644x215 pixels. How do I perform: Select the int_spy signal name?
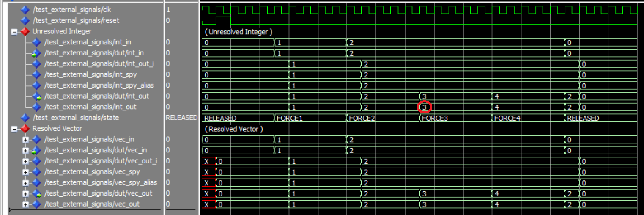[90, 74]
